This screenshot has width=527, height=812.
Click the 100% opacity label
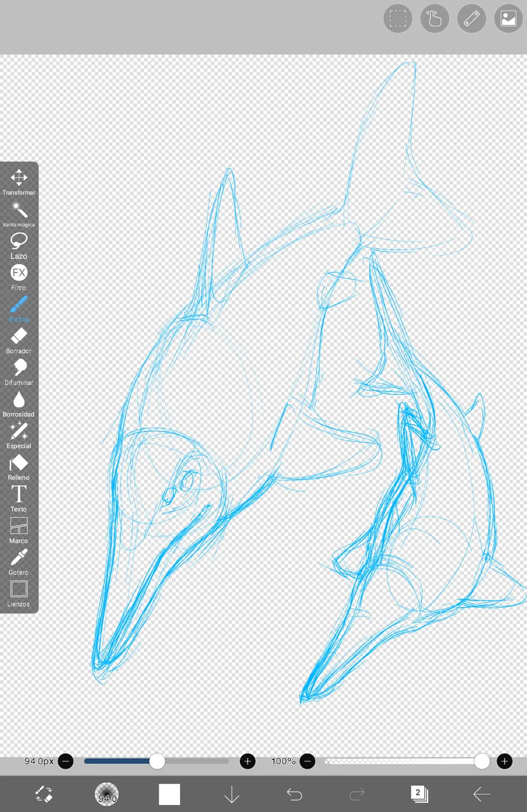(x=283, y=761)
